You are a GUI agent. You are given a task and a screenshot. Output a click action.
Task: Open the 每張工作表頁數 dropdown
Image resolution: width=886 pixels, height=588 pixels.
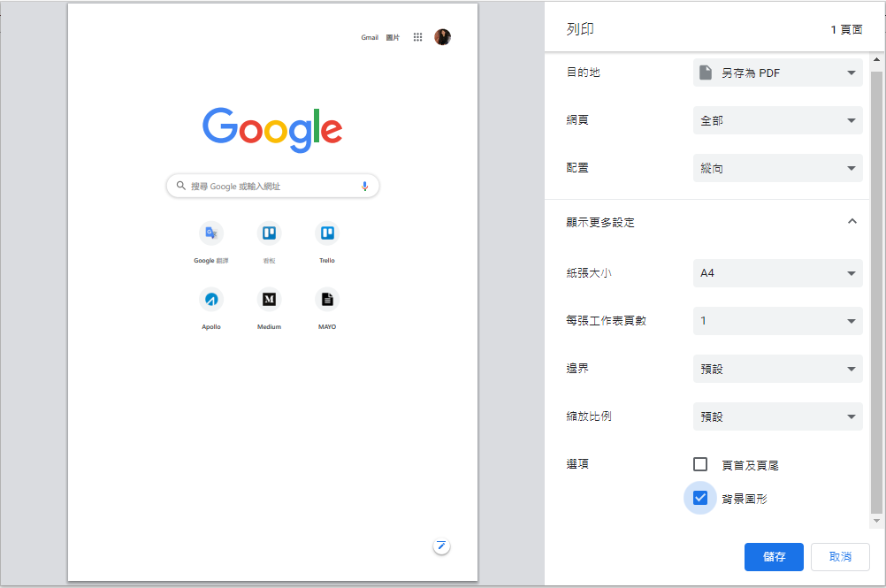777,321
